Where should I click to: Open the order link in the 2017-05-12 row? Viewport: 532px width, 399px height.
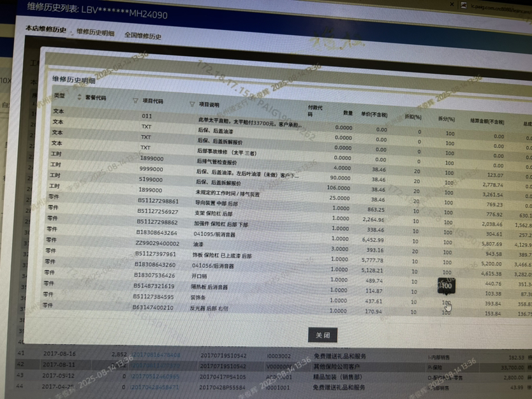click(156, 377)
